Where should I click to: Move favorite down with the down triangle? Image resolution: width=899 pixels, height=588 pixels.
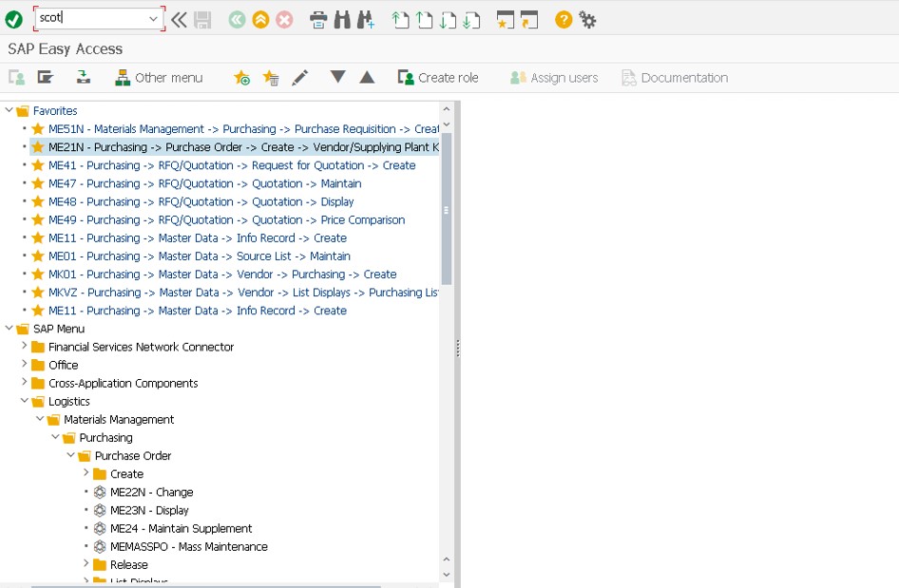338,76
